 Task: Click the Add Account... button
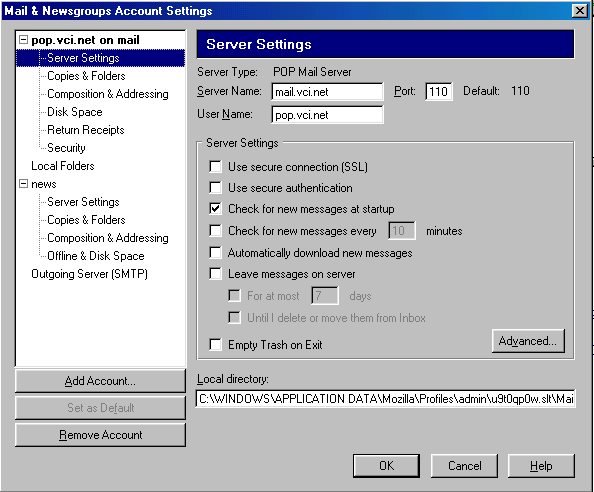[x=100, y=381]
